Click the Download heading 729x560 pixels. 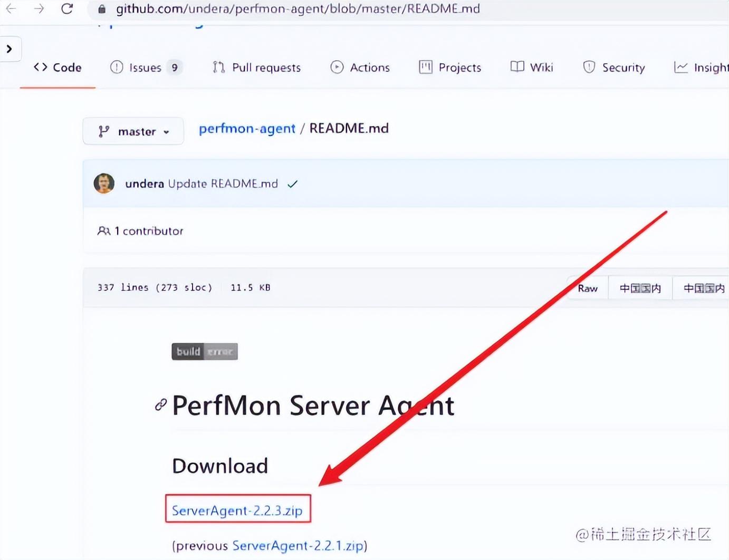220,466
